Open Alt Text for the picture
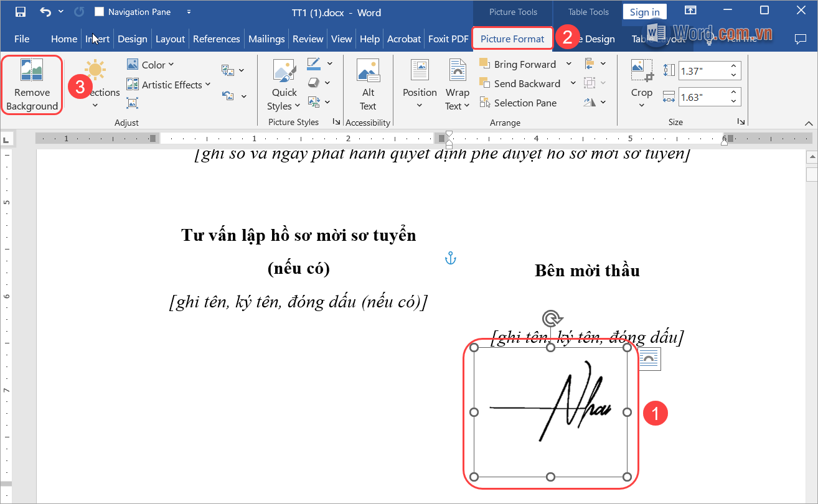Image resolution: width=818 pixels, height=504 pixels. (368, 85)
